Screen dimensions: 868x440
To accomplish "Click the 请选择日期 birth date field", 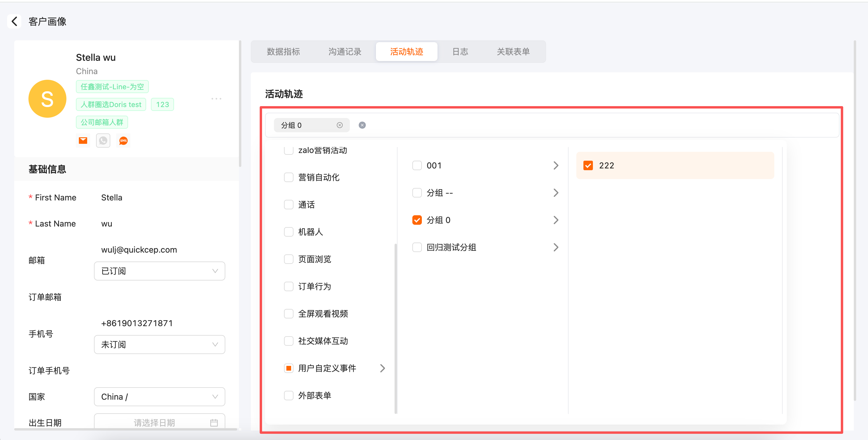I will (x=154, y=423).
